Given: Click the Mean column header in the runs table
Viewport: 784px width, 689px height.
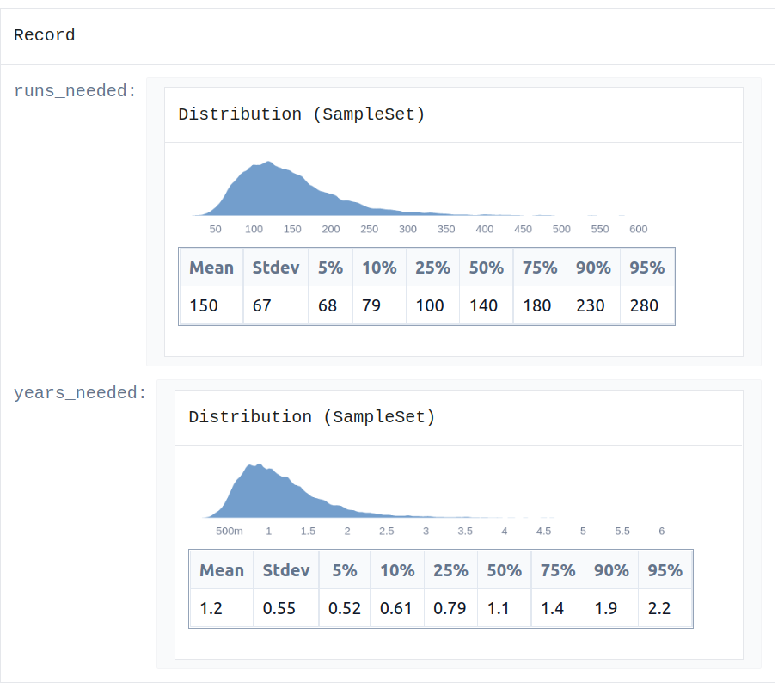Looking at the screenshot, I should click(211, 268).
